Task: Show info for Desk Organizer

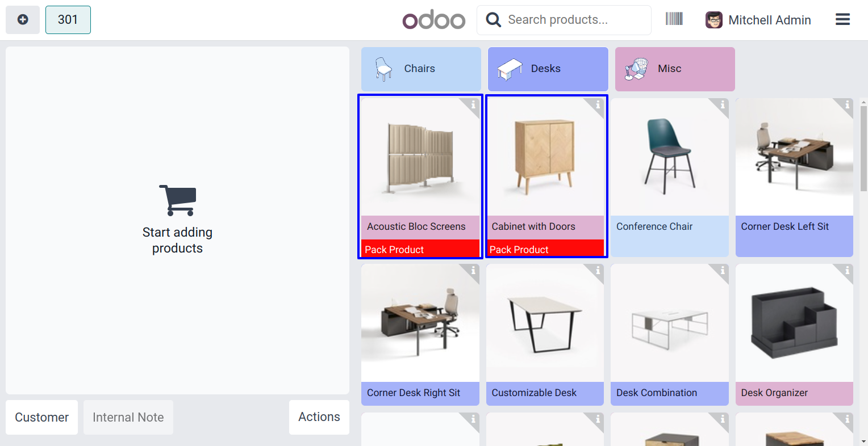Action: click(x=847, y=271)
